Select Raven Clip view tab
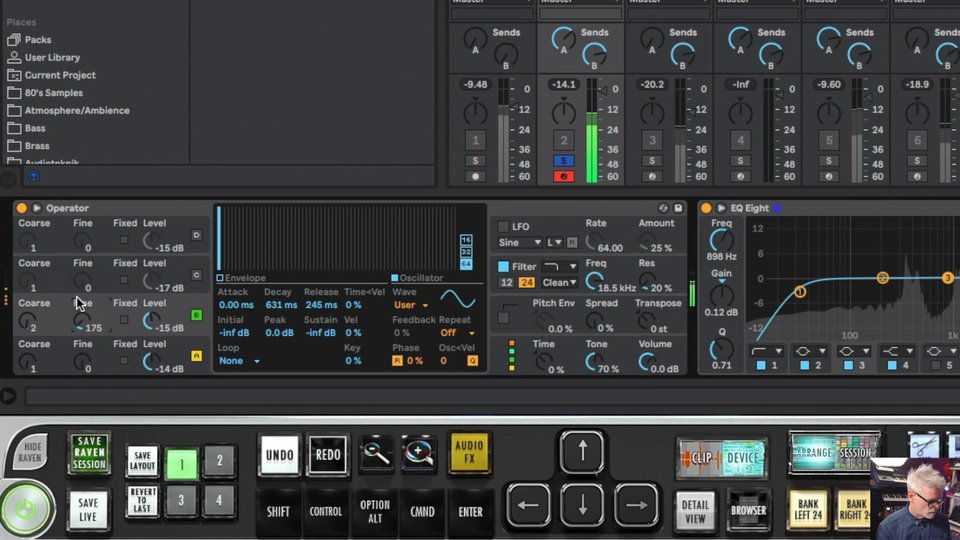The width and height of the screenshot is (960, 540). [700, 458]
